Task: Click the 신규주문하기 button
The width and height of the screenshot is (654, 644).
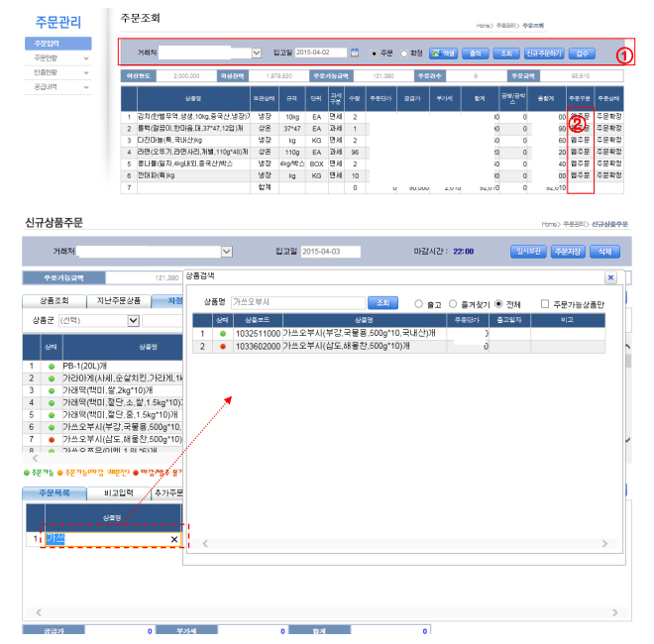Action: coord(544,54)
